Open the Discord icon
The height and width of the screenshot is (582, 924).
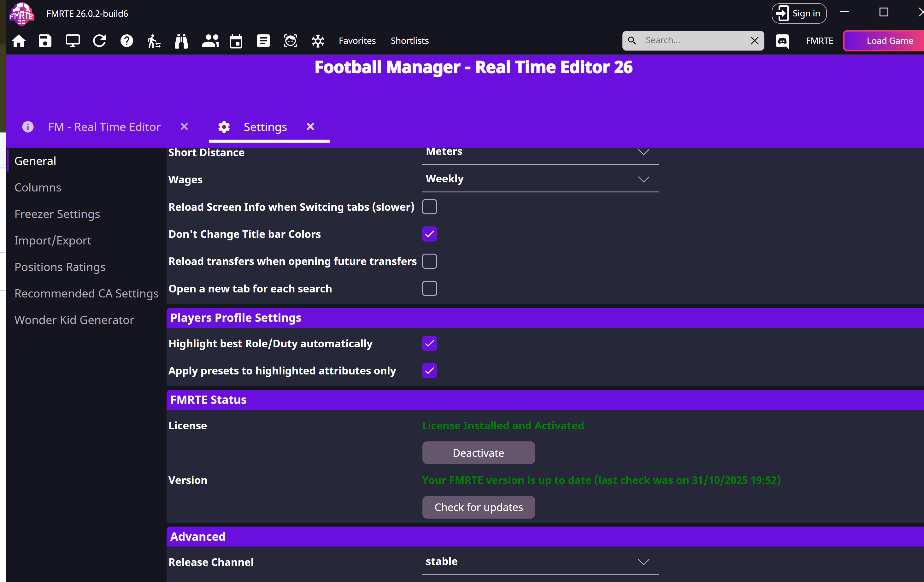click(782, 41)
